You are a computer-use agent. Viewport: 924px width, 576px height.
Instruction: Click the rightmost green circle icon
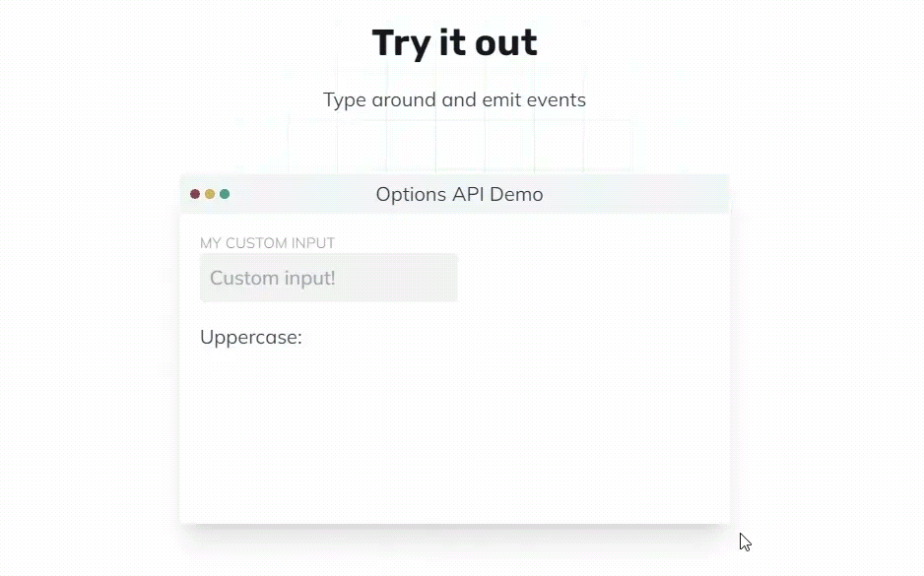tap(224, 194)
